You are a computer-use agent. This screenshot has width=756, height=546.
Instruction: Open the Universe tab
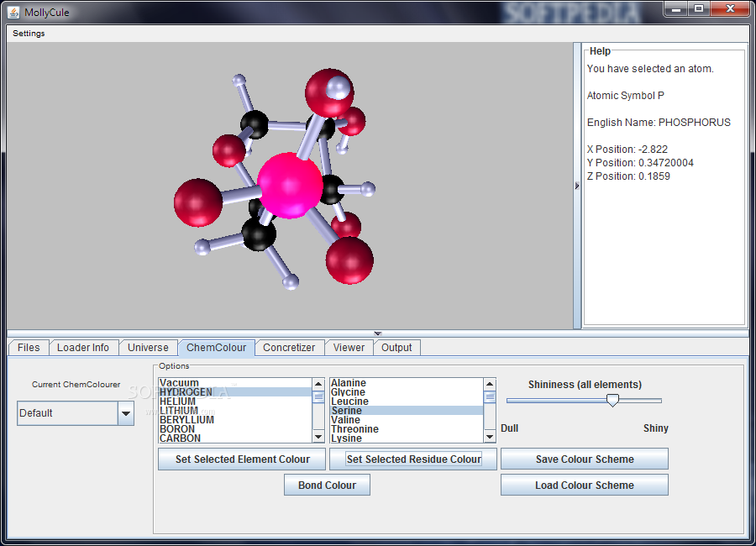pos(148,347)
